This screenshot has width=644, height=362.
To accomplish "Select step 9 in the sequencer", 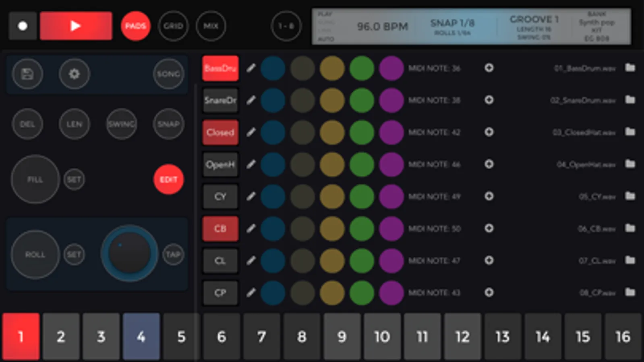I will pyautogui.click(x=342, y=336).
